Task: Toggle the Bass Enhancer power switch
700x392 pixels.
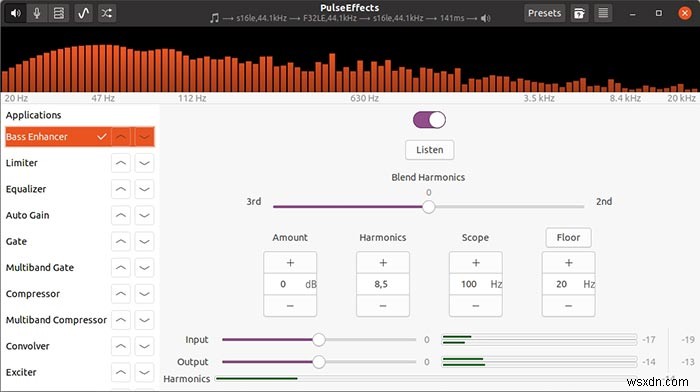Action: tap(429, 120)
